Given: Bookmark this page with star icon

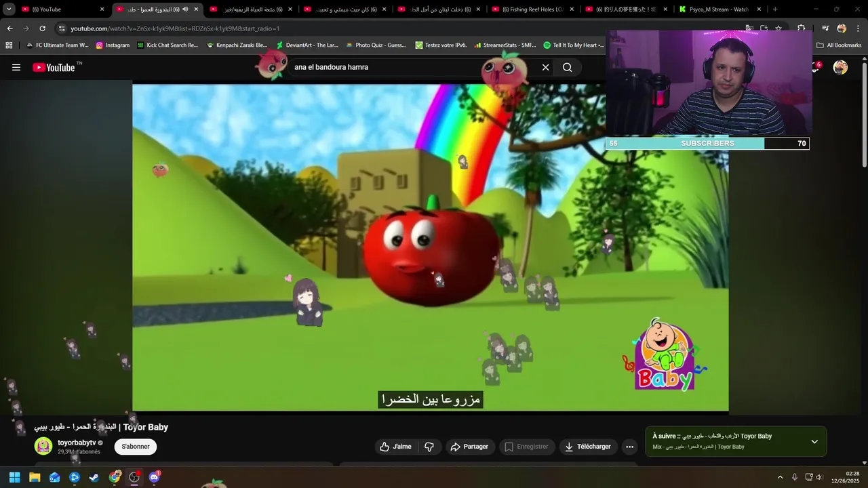Looking at the screenshot, I should (778, 28).
